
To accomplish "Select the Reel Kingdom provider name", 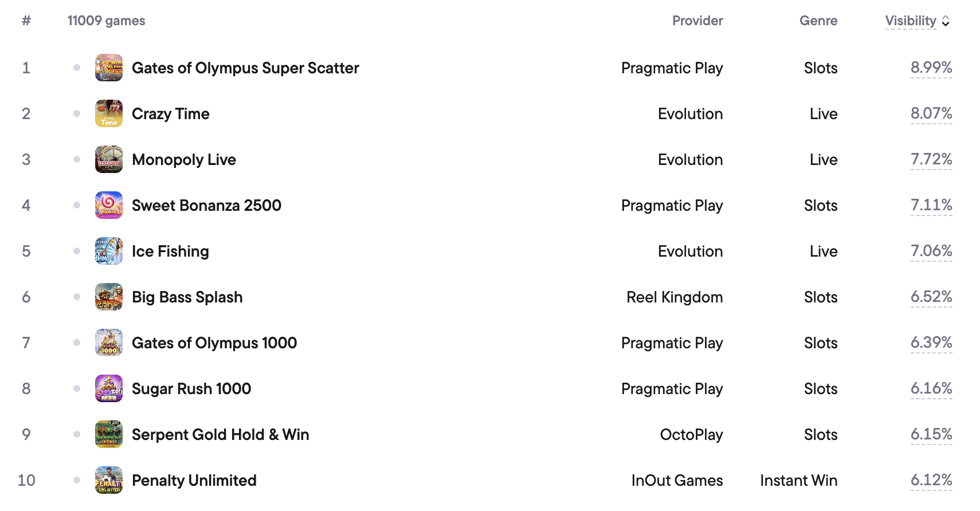I will click(675, 297).
